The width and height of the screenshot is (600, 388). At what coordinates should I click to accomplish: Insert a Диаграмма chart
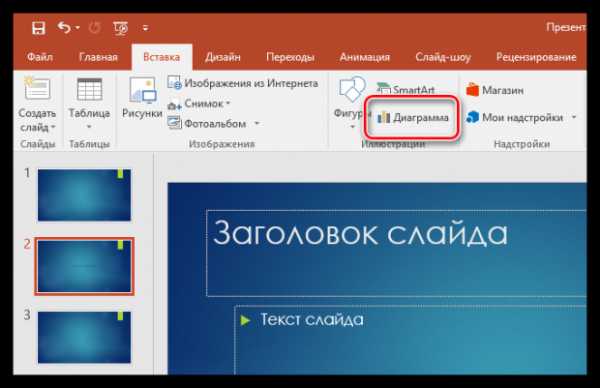point(412,117)
